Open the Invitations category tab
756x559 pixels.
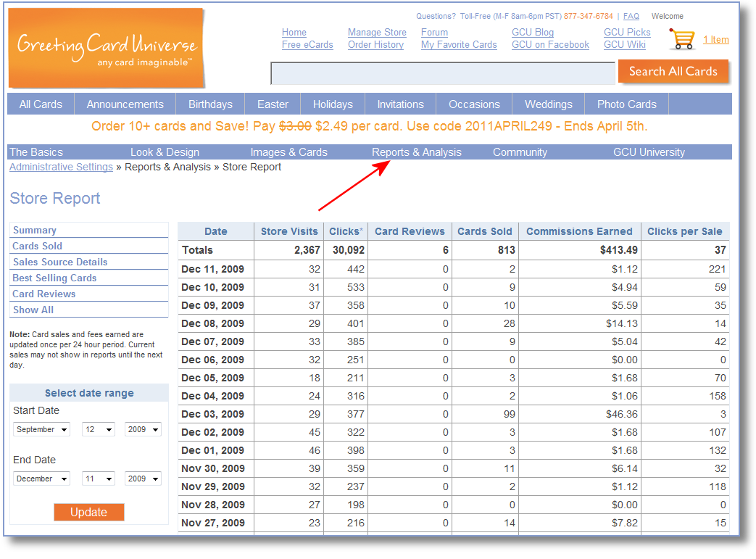401,104
